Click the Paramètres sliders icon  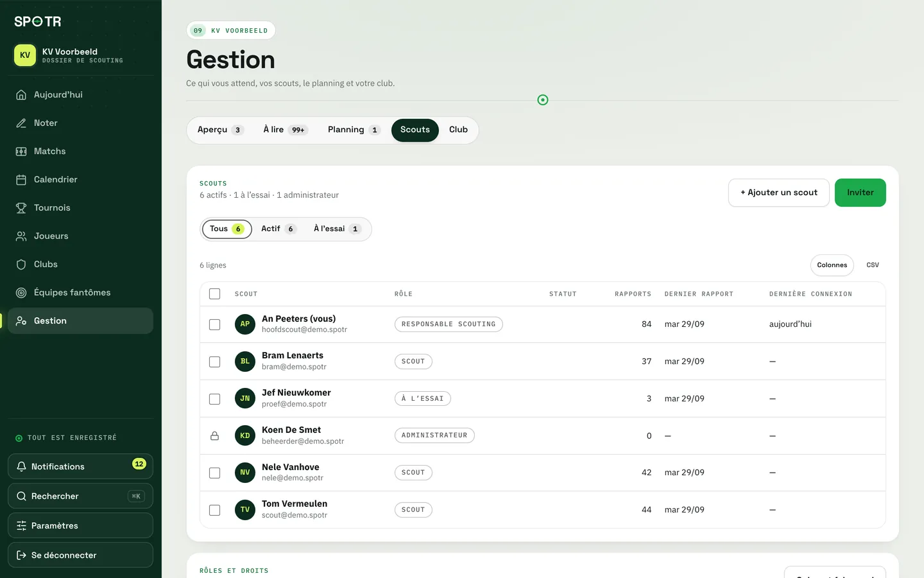click(21, 525)
